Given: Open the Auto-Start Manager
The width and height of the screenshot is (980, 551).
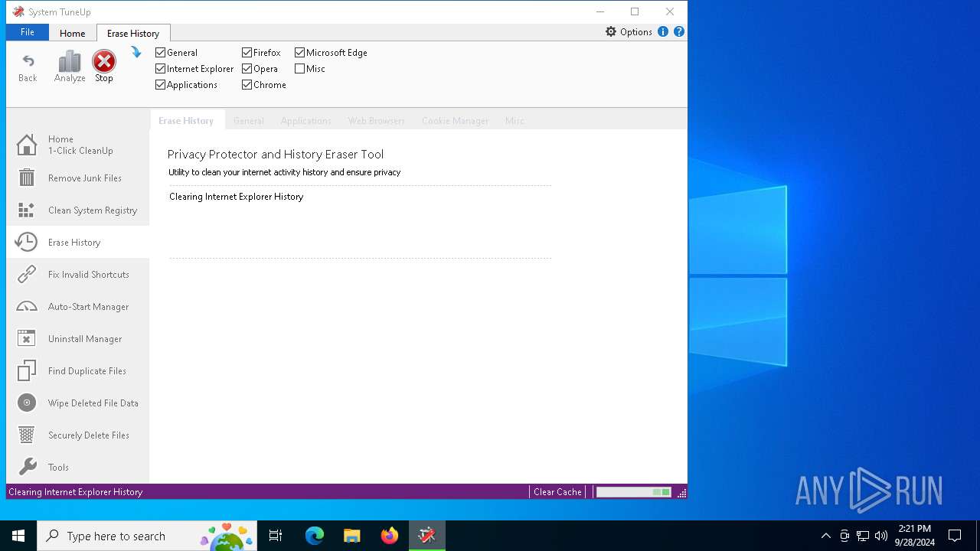Looking at the screenshot, I should point(77,306).
